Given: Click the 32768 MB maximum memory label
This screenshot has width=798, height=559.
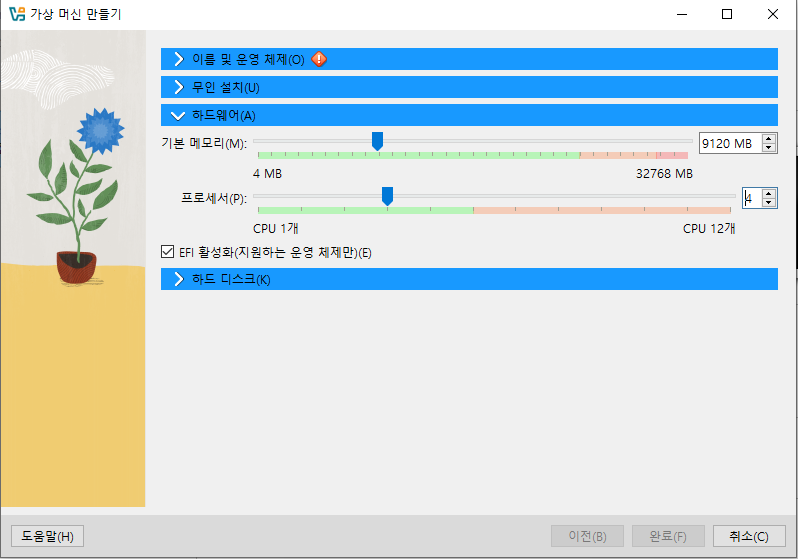Looking at the screenshot, I should tap(664, 174).
